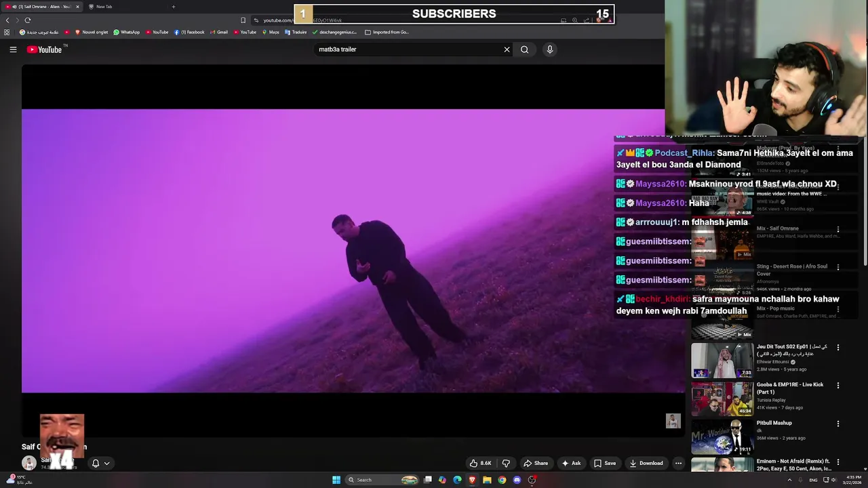Open the 'Gooba & EMP1RE - Live Kick' thumbnail
The width and height of the screenshot is (868, 488).
coord(722,399)
